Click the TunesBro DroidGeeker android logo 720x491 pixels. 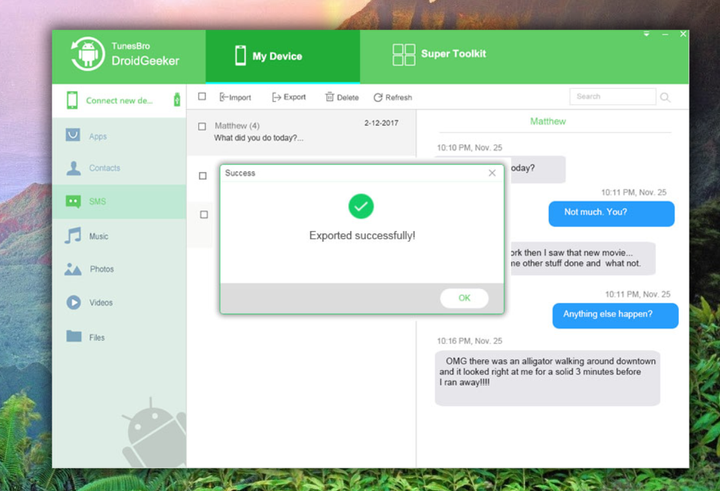(88, 54)
